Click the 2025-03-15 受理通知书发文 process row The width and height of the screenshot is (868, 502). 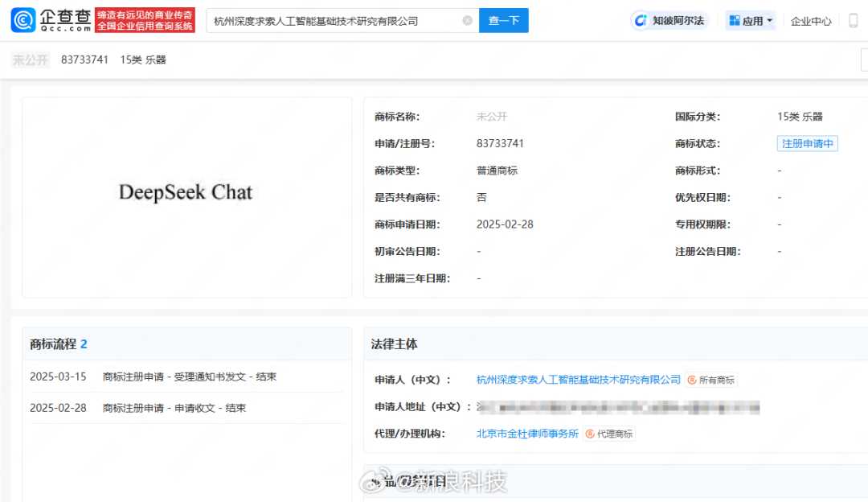(186, 376)
